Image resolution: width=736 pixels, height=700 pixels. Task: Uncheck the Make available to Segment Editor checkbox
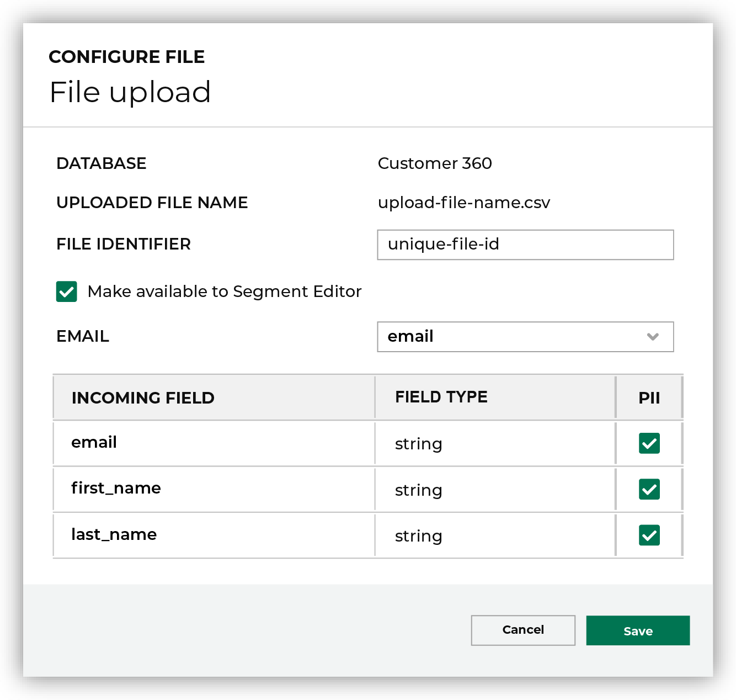67,291
